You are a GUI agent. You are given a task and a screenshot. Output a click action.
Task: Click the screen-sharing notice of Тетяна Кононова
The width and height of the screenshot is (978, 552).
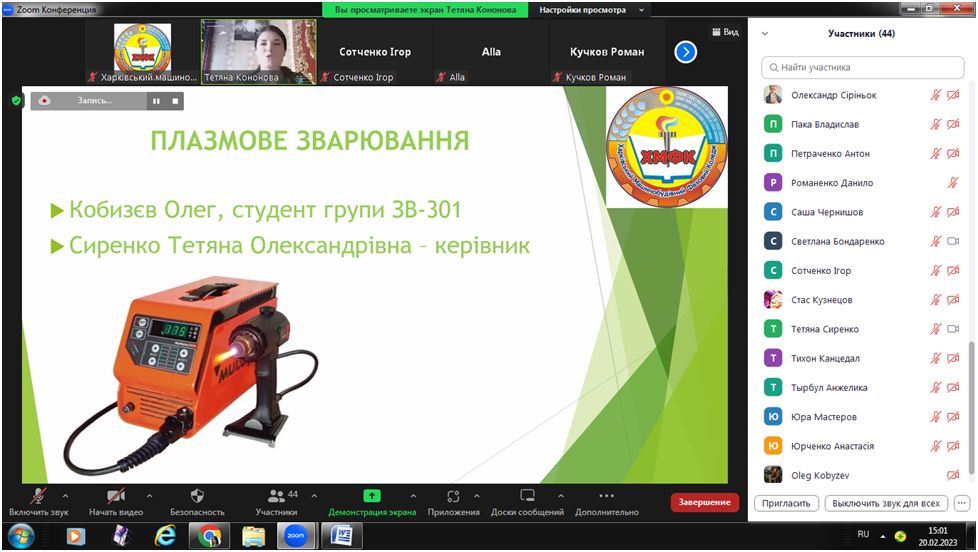(x=425, y=10)
